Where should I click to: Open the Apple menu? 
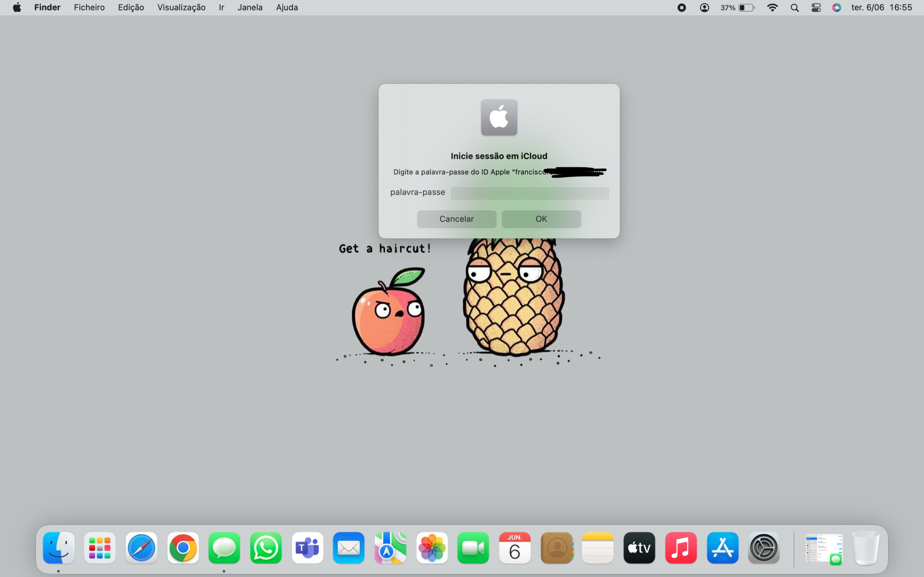[17, 8]
